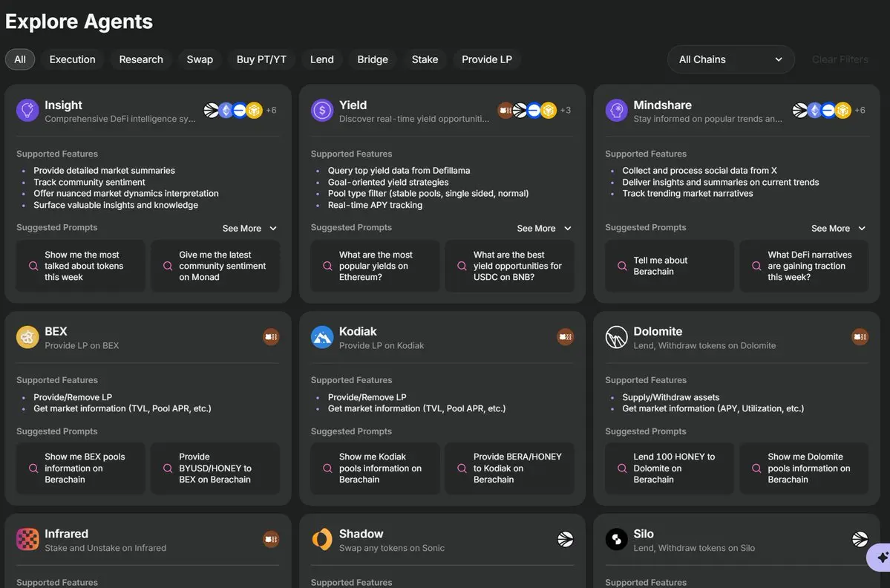Click the BEX agent bear icon
Screen dimensions: 890x588
27,337
